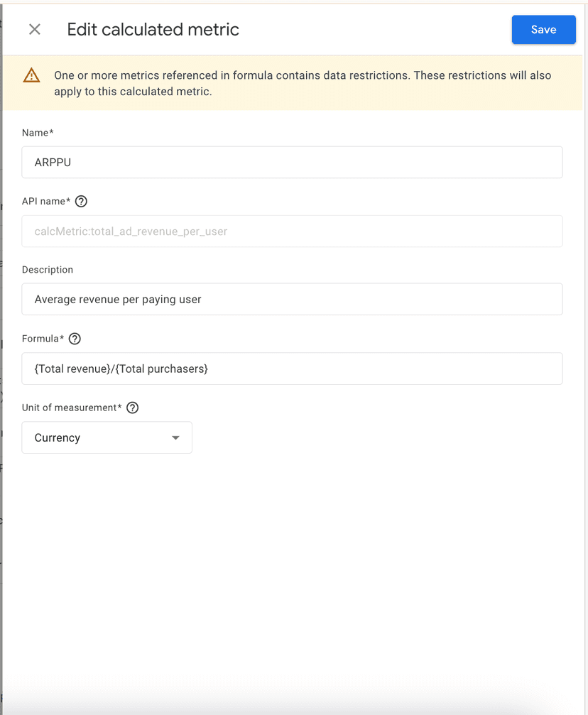This screenshot has width=588, height=715.
Task: Click the greyed API name field
Action: [x=291, y=231]
